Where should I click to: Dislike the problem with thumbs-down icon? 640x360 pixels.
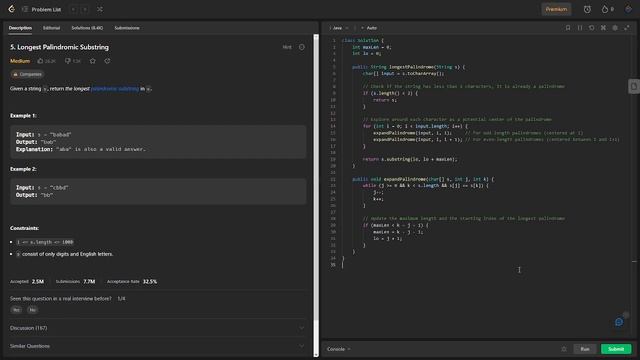click(73, 61)
